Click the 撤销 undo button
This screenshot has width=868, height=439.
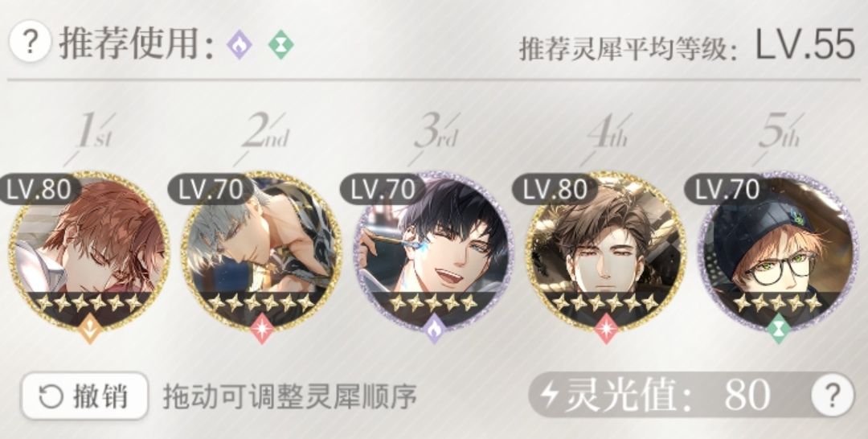pos(84,396)
